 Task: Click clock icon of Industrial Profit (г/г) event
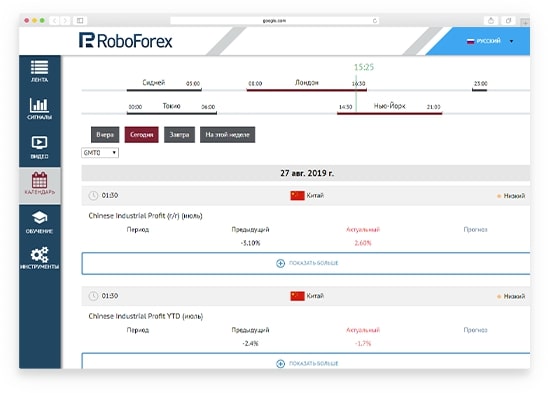(93, 195)
